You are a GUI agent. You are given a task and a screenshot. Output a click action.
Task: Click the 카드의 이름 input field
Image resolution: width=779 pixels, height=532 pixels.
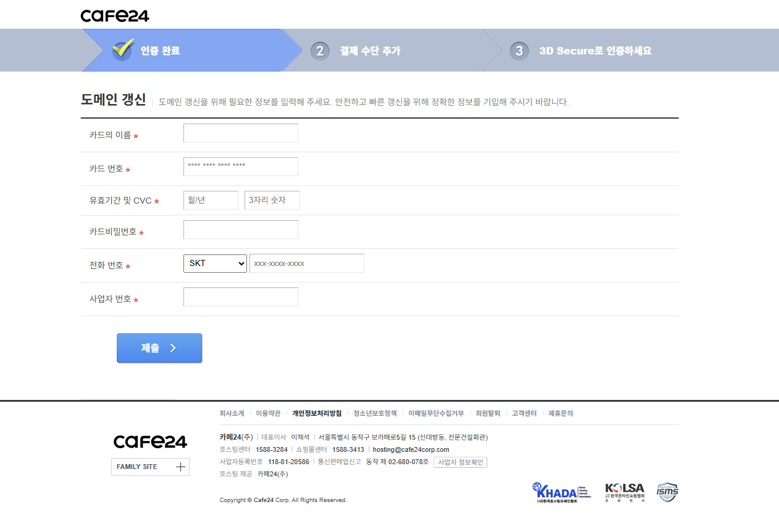click(x=240, y=133)
